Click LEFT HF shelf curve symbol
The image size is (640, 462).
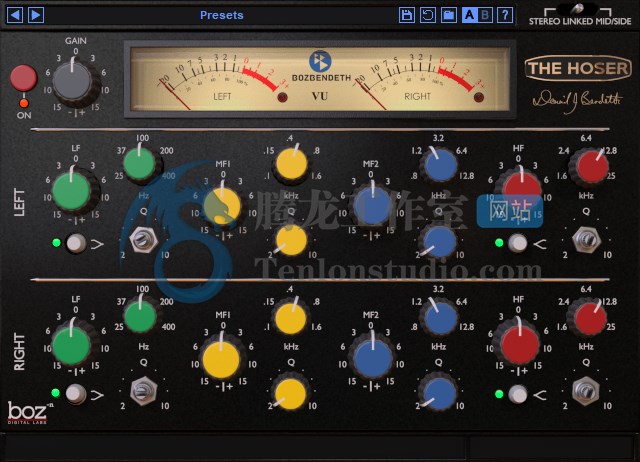point(540,244)
